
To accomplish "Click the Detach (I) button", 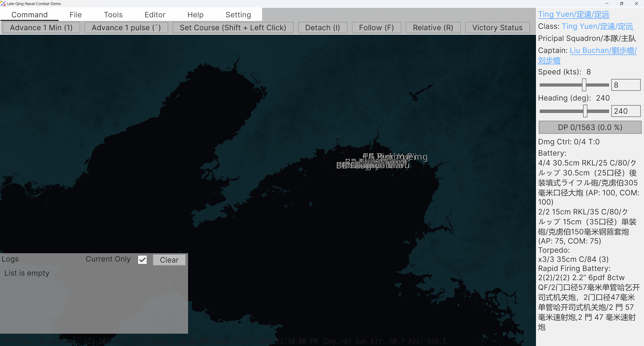I will [323, 28].
